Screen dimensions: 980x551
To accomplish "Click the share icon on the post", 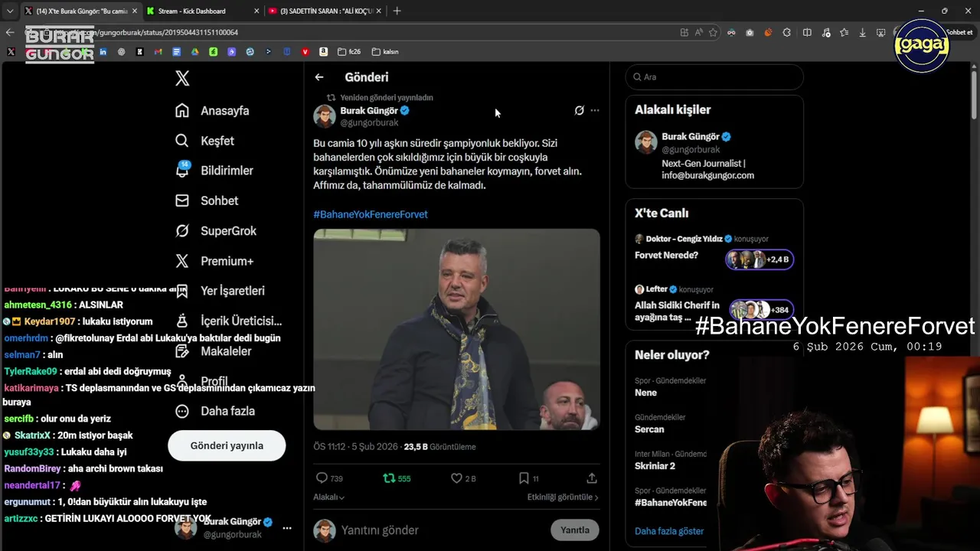I will (592, 478).
